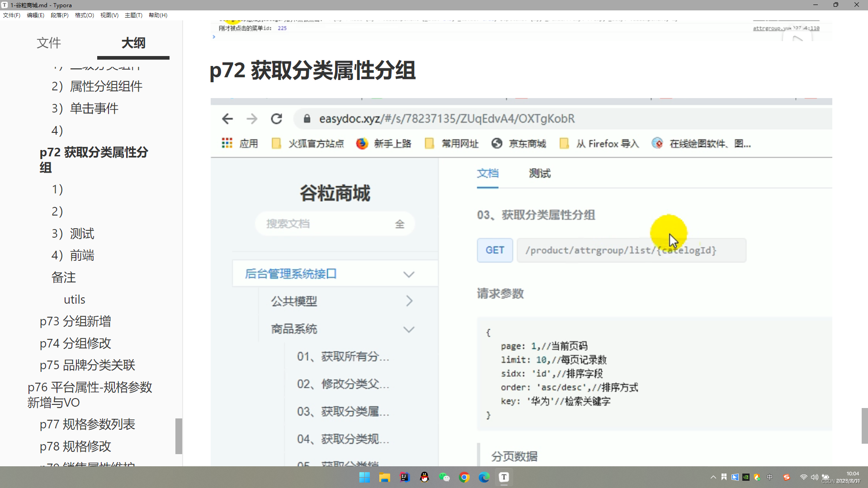
Task: Open the 常用网址 bookmark folder
Action: pos(451,144)
